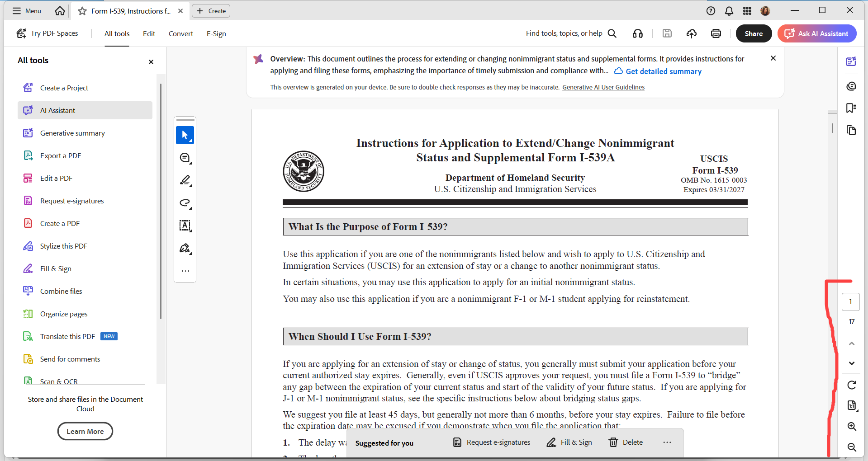
Task: Switch to the Convert tab
Action: pos(181,33)
